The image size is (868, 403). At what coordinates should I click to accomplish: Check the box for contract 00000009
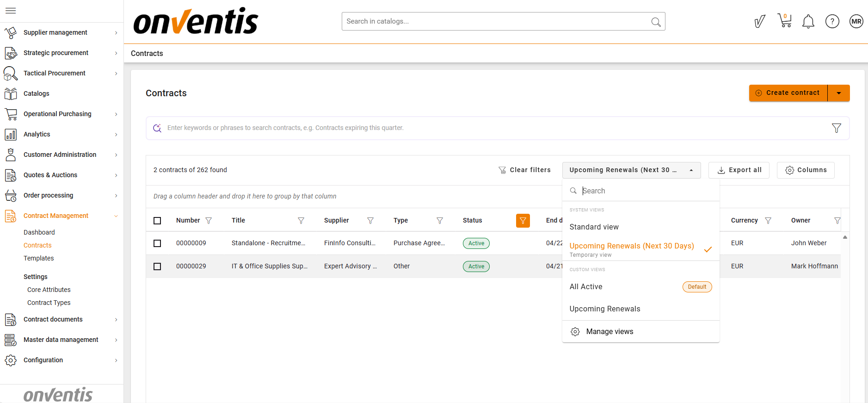tap(157, 243)
